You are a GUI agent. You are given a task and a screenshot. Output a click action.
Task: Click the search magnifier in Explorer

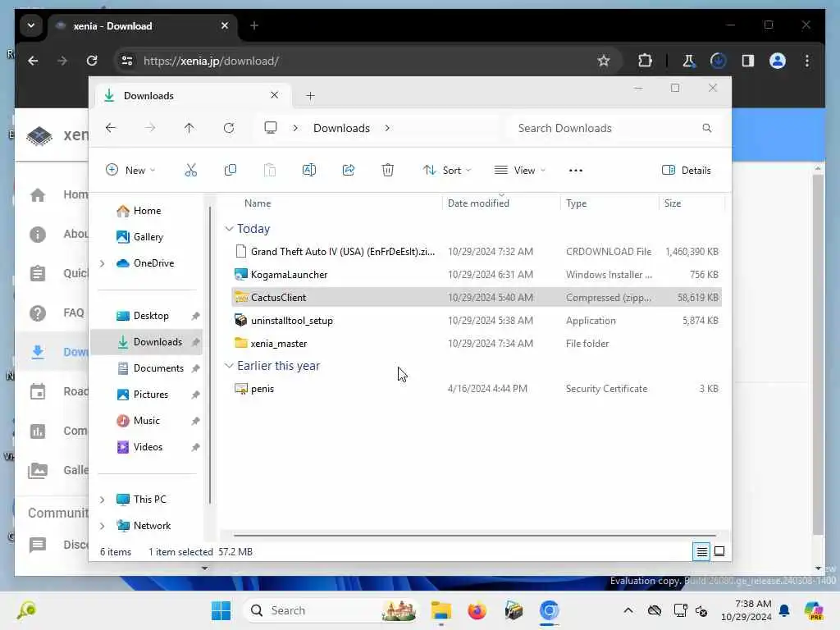(x=706, y=128)
